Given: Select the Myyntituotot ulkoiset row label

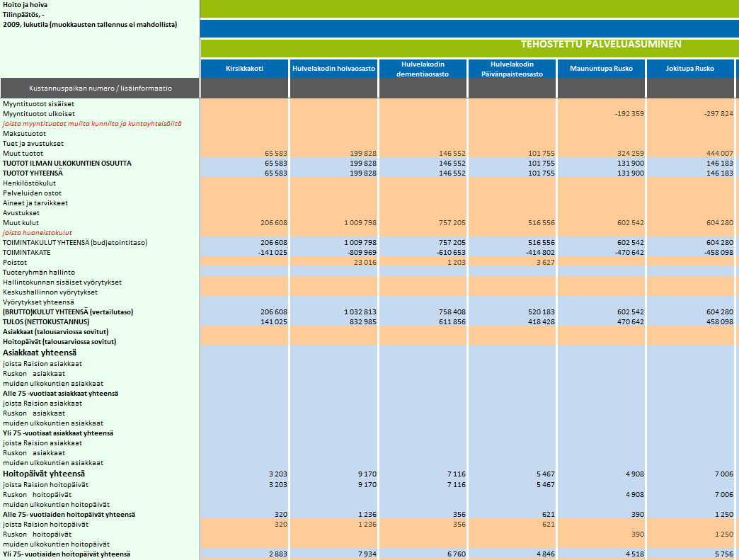Looking at the screenshot, I should 39,113.
